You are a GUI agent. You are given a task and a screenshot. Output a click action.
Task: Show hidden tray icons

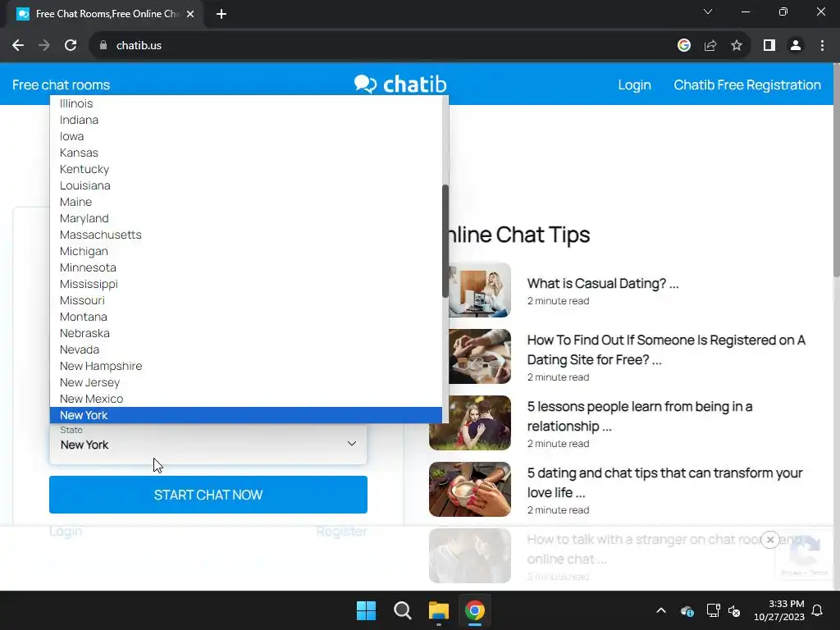coord(661,610)
